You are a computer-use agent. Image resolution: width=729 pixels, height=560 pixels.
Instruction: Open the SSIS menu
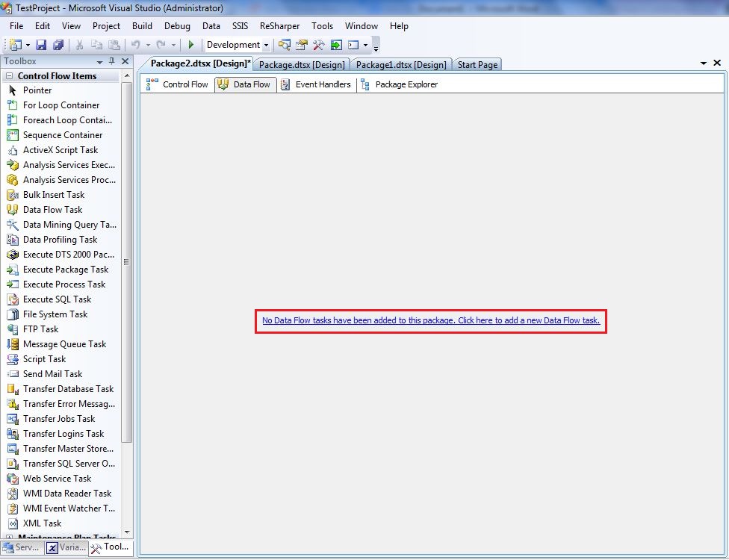point(240,26)
